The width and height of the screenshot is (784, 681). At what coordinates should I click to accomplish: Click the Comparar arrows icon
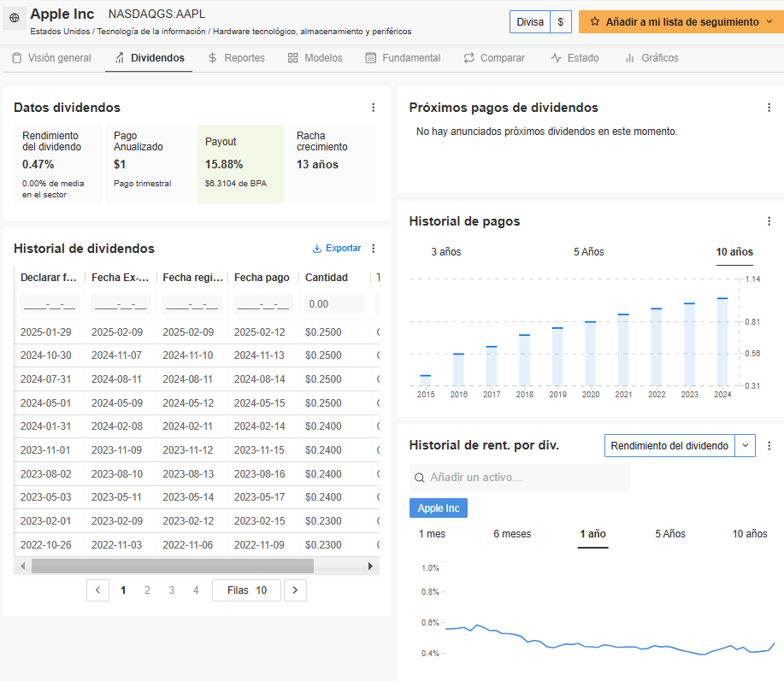tap(469, 58)
